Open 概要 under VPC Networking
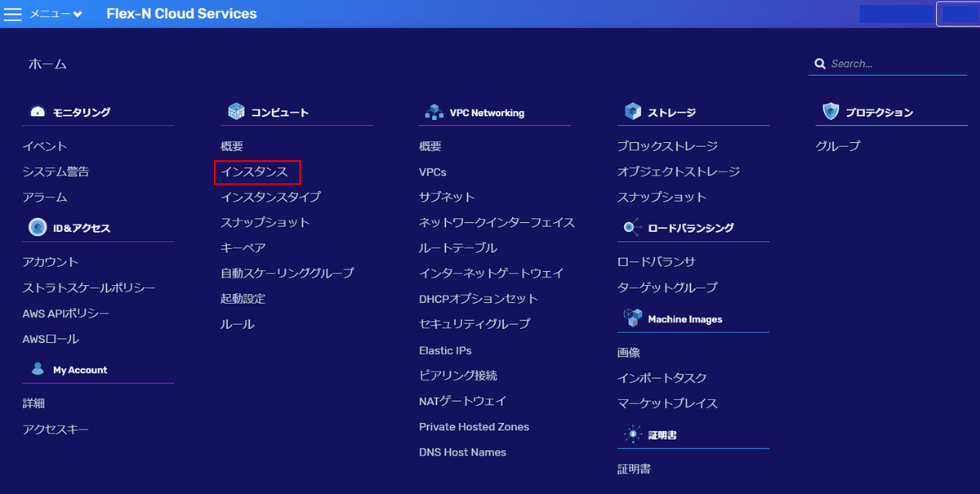980x494 pixels. (x=430, y=146)
